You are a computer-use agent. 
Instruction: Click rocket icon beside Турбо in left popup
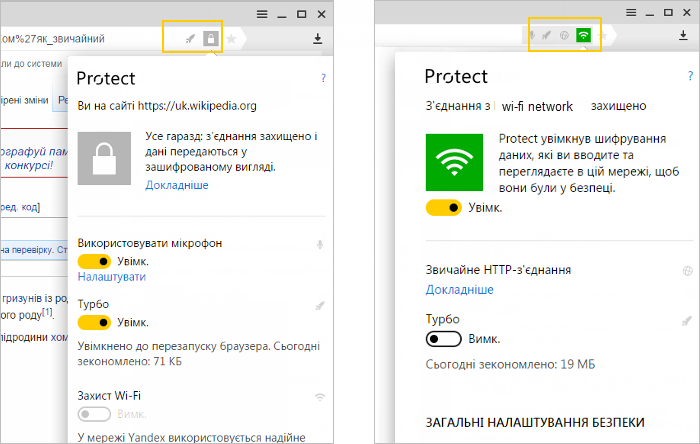pyautogui.click(x=320, y=306)
